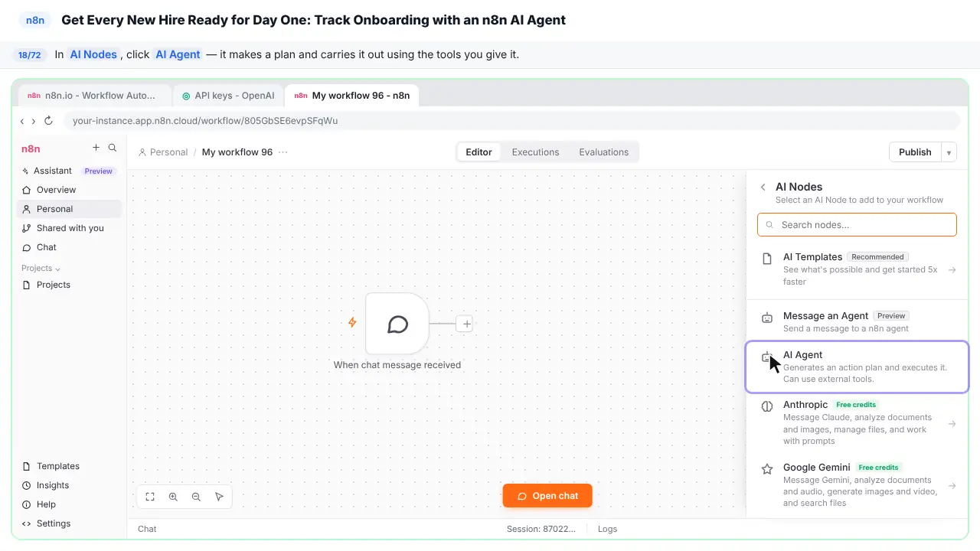The image size is (980, 551).
Task: Click the fit view icon on the canvas
Action: 150,497
